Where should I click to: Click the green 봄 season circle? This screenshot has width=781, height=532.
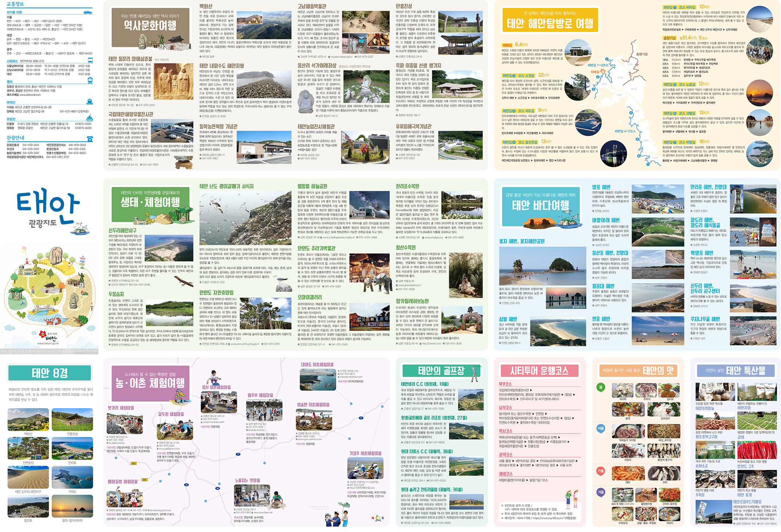pos(601,387)
